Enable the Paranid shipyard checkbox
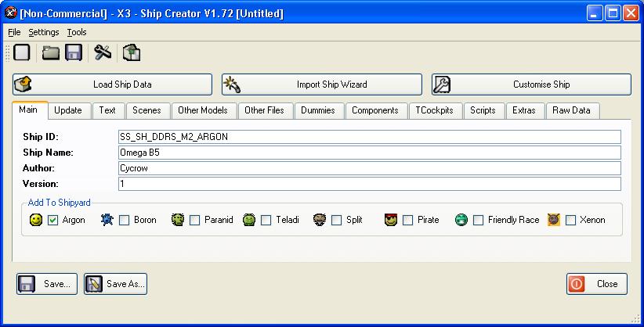 click(x=194, y=221)
